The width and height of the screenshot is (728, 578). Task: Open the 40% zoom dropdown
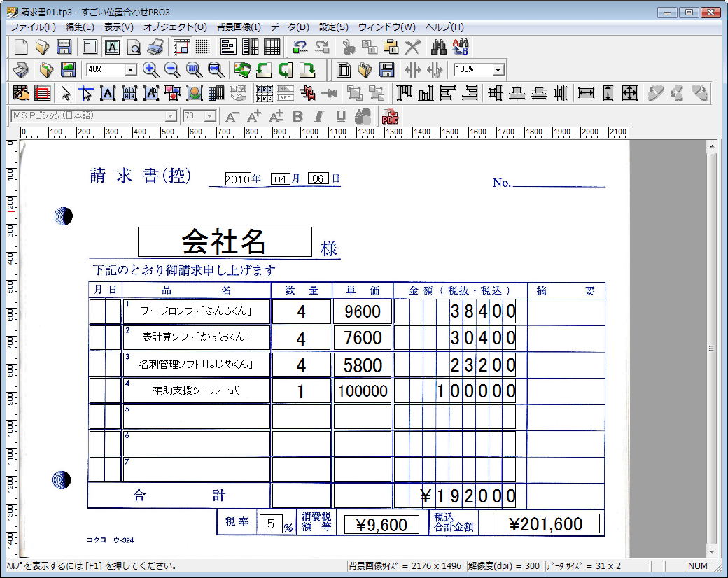(131, 70)
